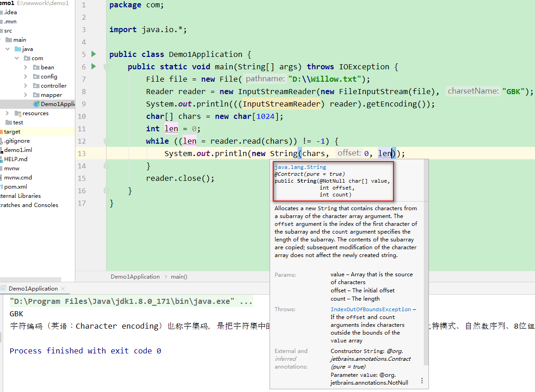Click the java.exe command line in console
Screen dimensions: 535x392
131,302
